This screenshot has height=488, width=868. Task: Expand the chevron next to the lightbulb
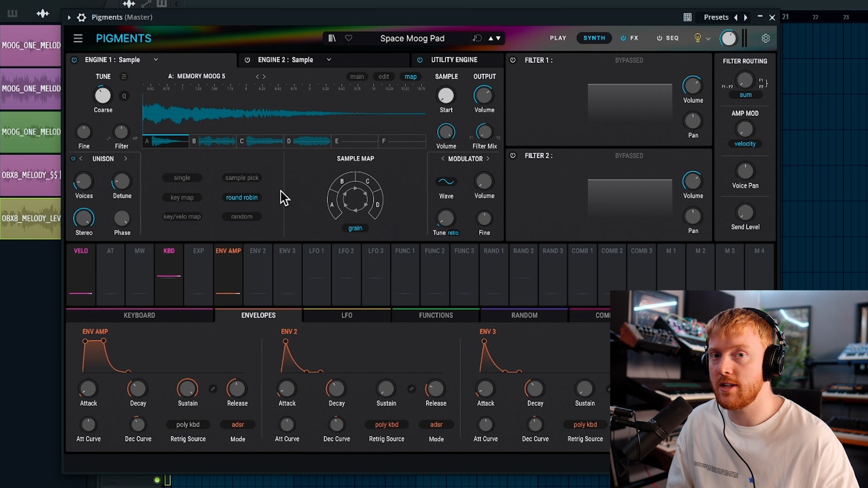[708, 38]
